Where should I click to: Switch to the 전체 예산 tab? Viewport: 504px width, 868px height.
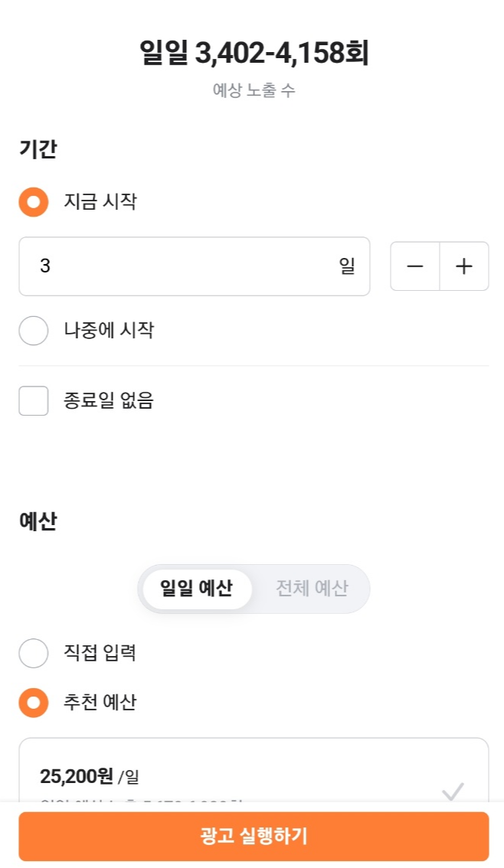(x=312, y=589)
